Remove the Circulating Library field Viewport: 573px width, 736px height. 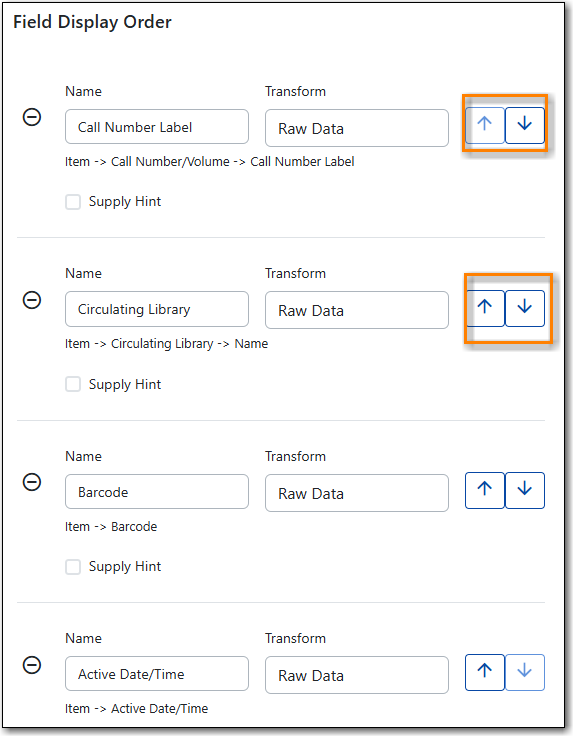click(32, 300)
